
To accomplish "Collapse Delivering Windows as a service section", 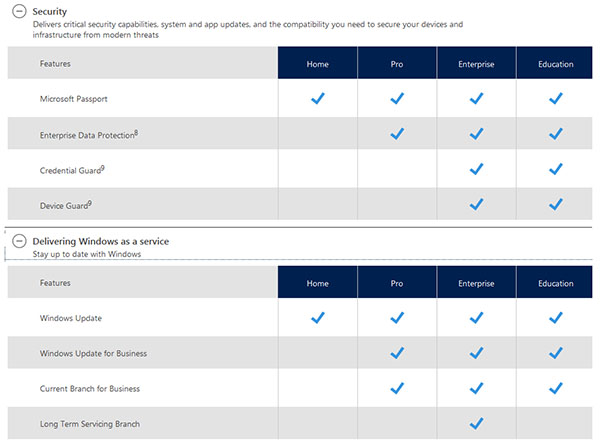I will tap(20, 241).
